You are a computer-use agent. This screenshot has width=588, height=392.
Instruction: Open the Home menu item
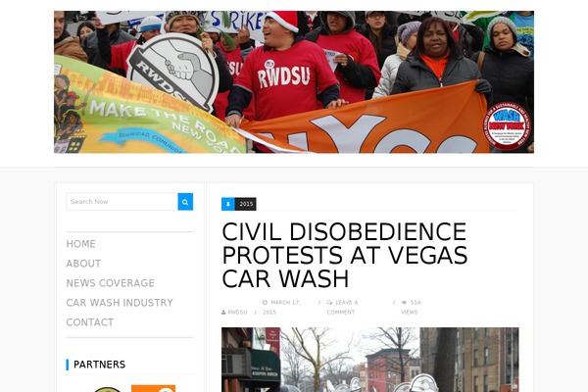pyautogui.click(x=80, y=244)
